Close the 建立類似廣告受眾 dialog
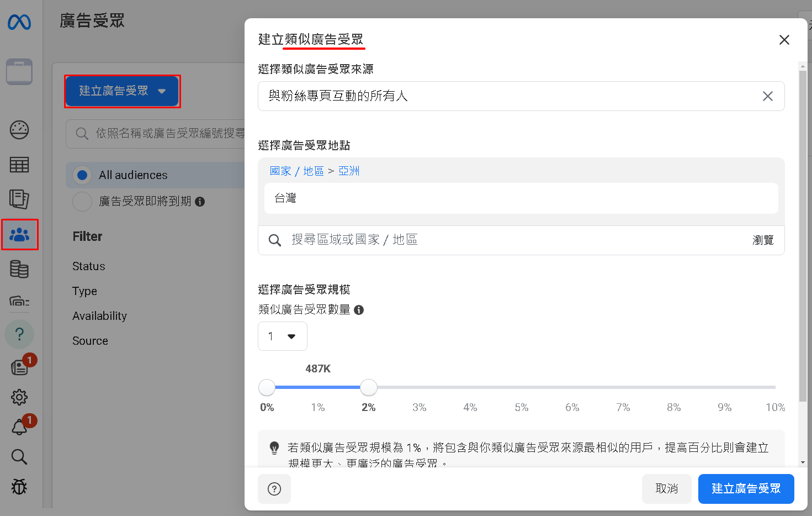Viewport: 812px width, 516px height. click(784, 40)
